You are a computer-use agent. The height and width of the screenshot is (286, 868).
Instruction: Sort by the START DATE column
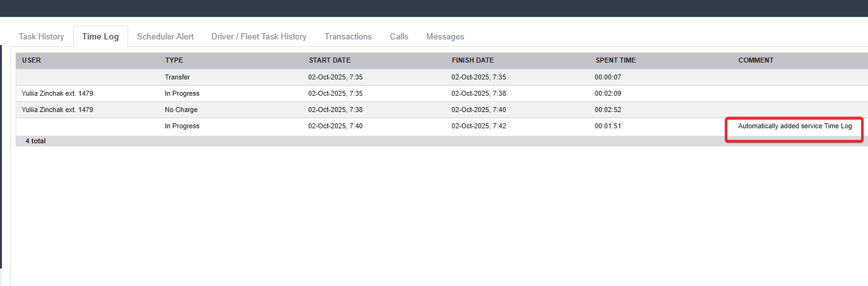click(x=330, y=61)
